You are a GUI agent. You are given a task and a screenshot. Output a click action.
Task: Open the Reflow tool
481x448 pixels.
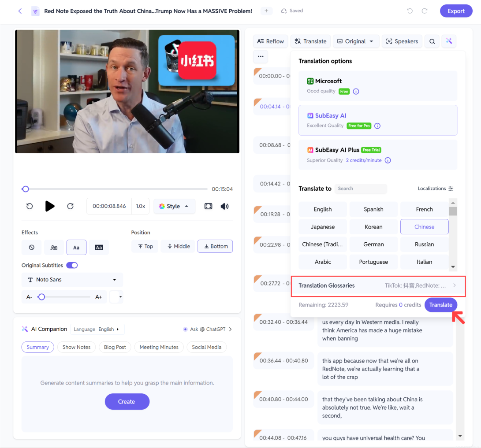tap(270, 41)
